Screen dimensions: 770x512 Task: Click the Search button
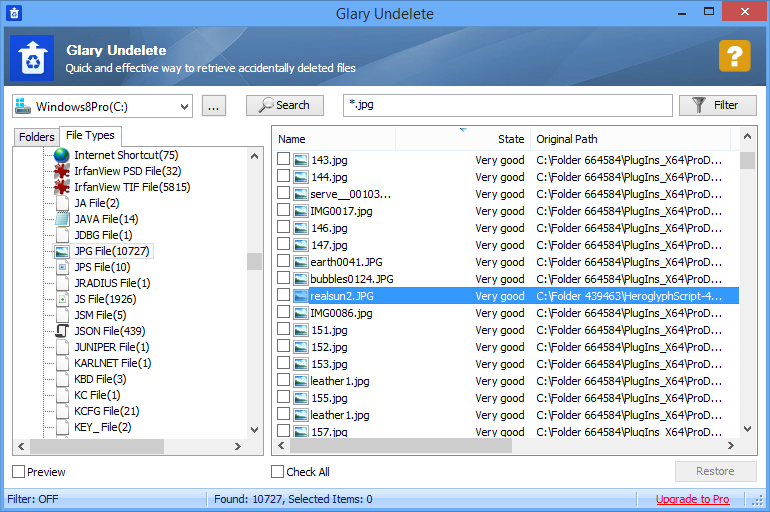pyautogui.click(x=285, y=105)
